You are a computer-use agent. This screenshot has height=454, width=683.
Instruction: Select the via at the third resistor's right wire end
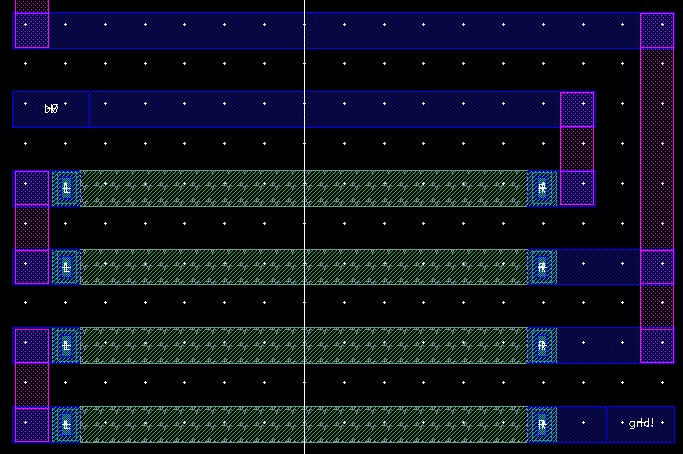click(657, 346)
